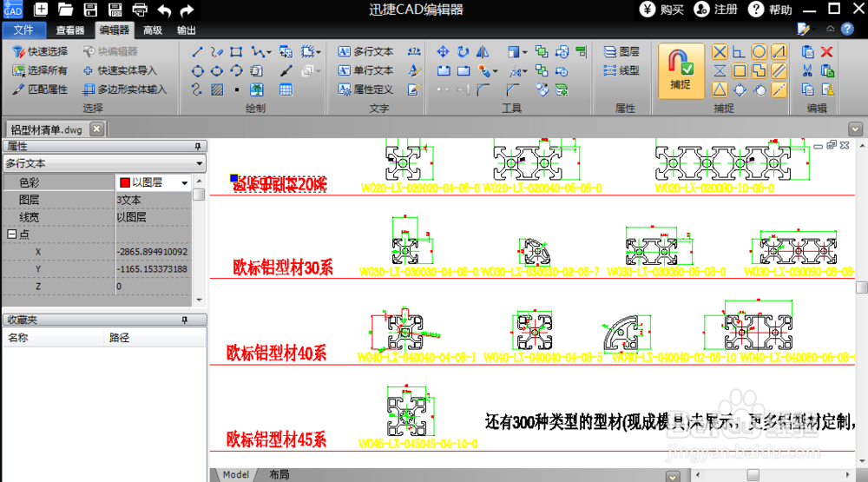Open document tabs list dropdown
The image size is (868, 482).
point(855,129)
